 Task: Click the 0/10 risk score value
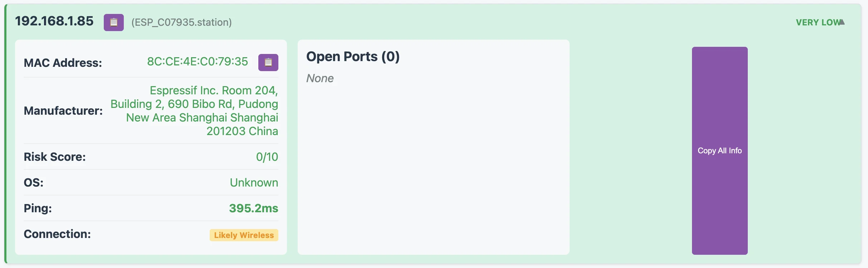(267, 157)
